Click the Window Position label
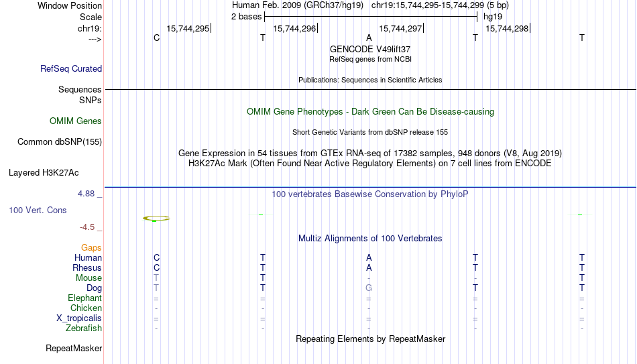Image resolution: width=637 pixels, height=364 pixels. point(70,5)
